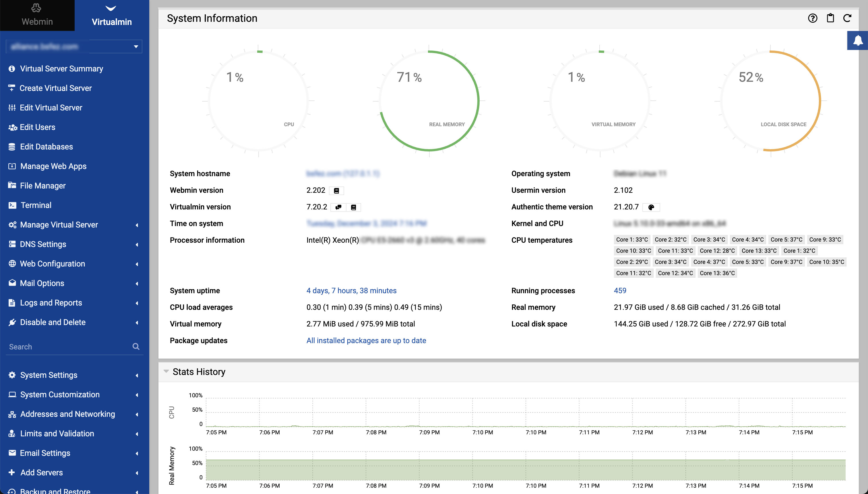Collapse the Stats History section

(166, 371)
